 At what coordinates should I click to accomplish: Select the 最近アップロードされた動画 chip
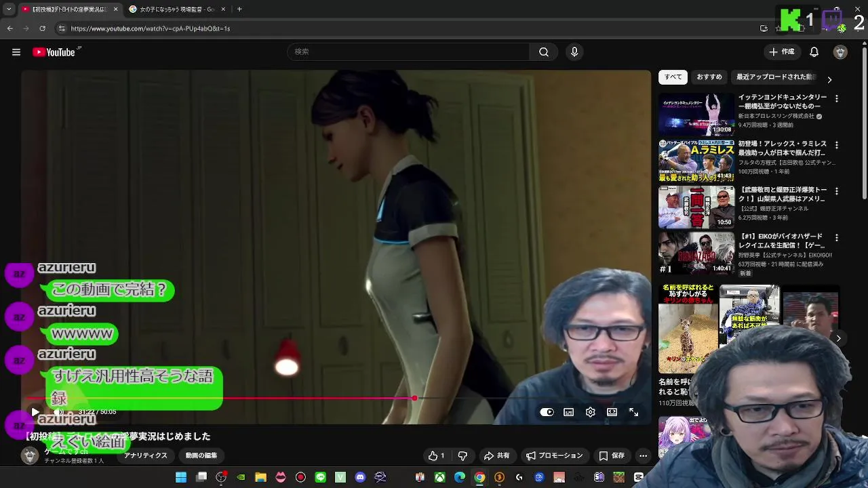[776, 77]
